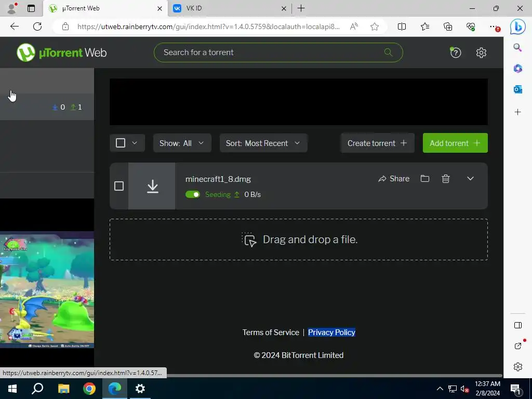Open the Privacy Policy link

tap(331, 332)
